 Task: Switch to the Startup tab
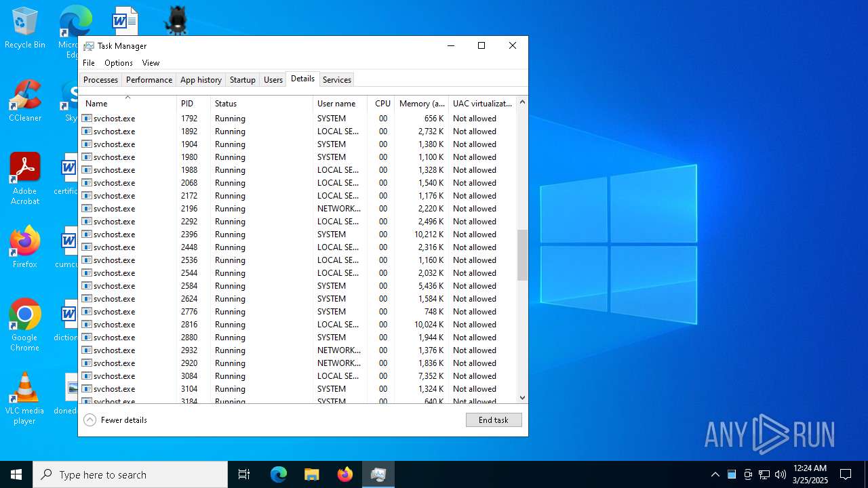[242, 80]
